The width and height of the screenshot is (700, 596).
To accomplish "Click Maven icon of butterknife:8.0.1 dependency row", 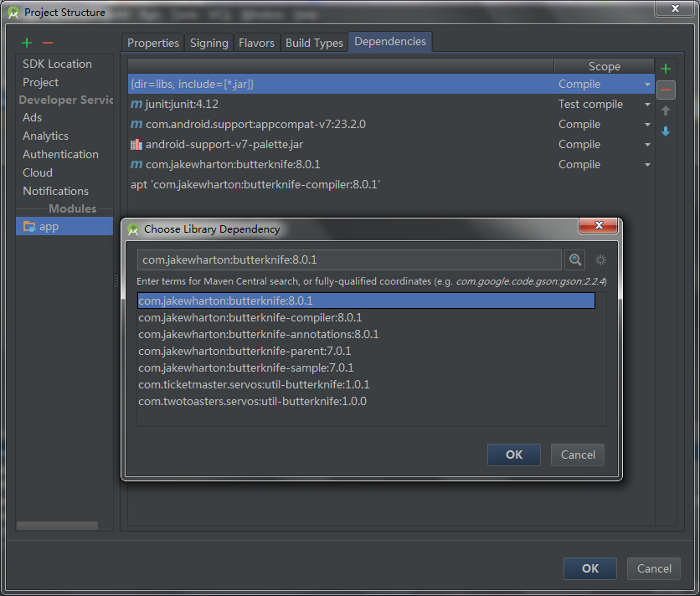I will [136, 164].
